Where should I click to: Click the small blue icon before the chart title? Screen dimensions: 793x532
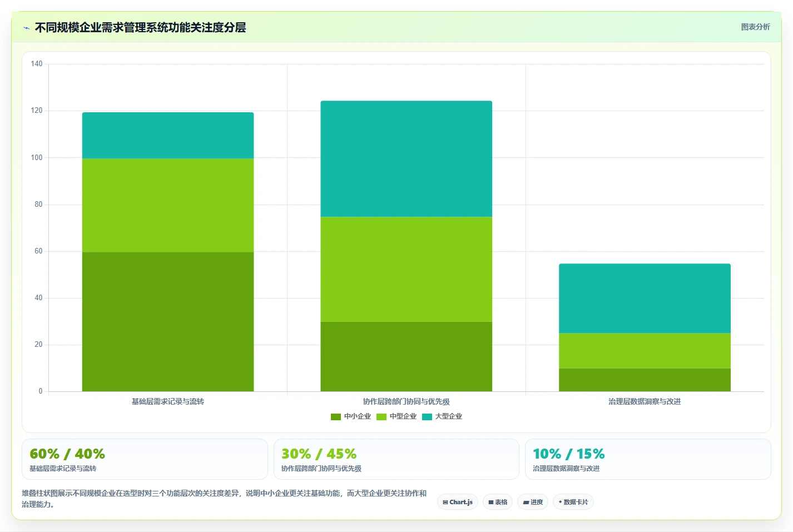(26, 28)
